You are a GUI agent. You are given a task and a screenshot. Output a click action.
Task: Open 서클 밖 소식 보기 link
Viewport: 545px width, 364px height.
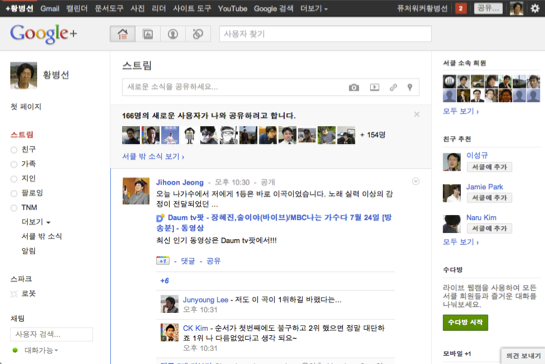point(153,156)
